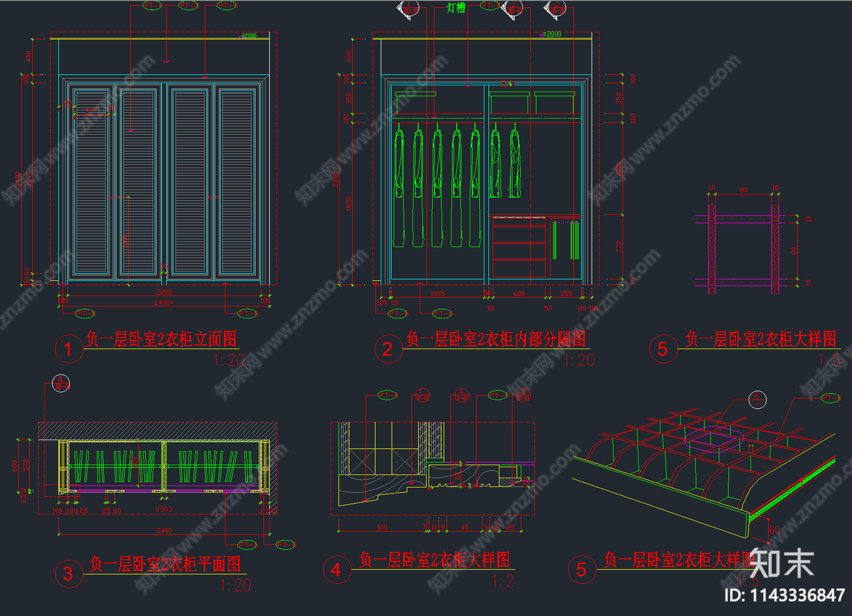This screenshot has height=616, width=852.
Task: Select the 355 dimension under the partition drawing
Action: point(566,294)
